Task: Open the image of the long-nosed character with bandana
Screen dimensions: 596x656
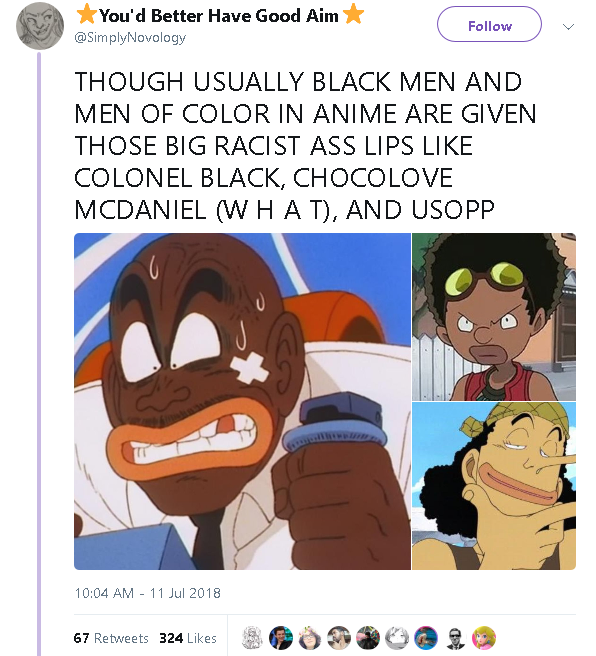Action: 494,486
